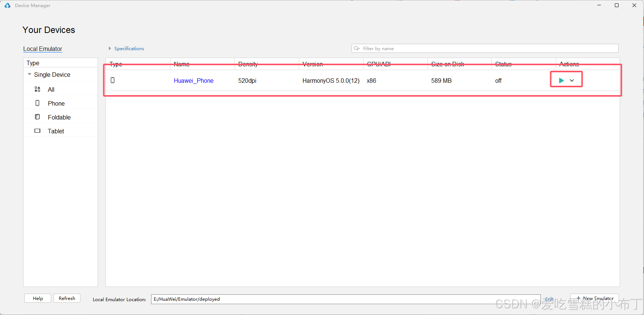The height and width of the screenshot is (315, 644).
Task: Open the actions dropdown arrow for Huawei_Phone
Action: point(572,81)
